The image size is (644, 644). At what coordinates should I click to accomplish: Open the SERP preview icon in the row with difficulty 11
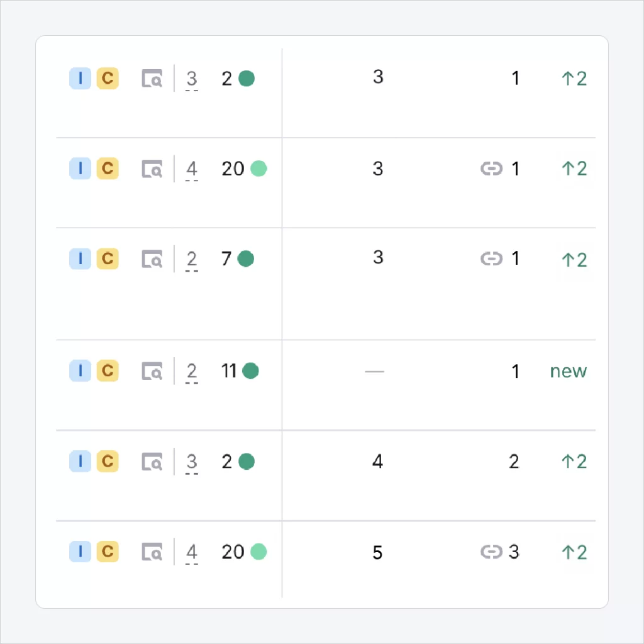152,371
